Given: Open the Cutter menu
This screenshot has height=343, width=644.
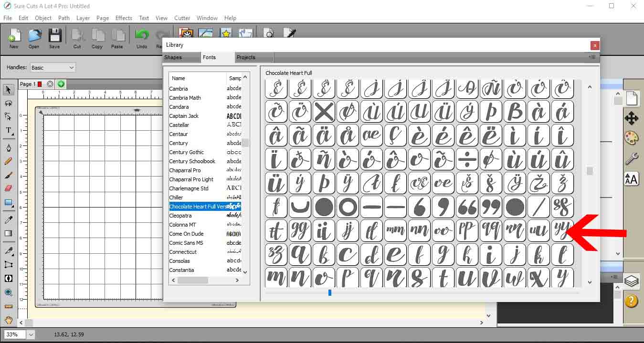Looking at the screenshot, I should click(x=182, y=18).
